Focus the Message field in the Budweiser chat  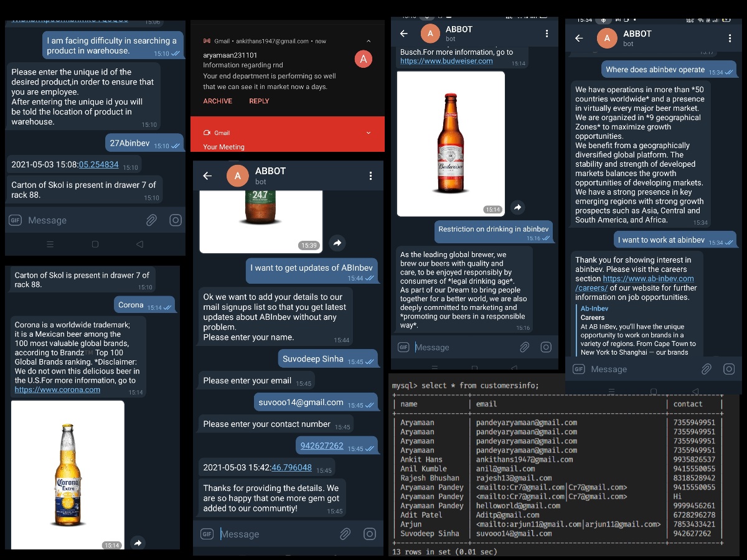pos(464,347)
